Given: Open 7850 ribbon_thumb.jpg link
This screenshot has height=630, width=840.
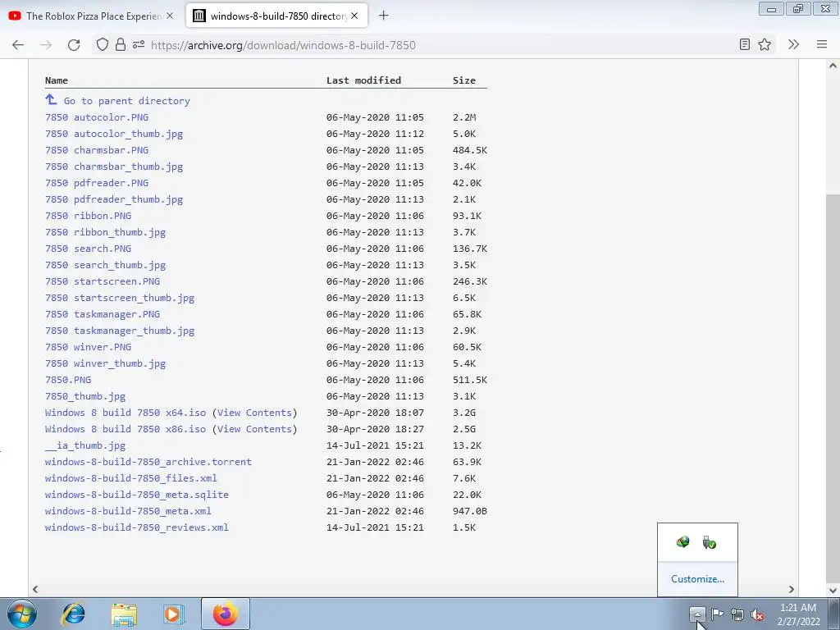Looking at the screenshot, I should point(105,232).
